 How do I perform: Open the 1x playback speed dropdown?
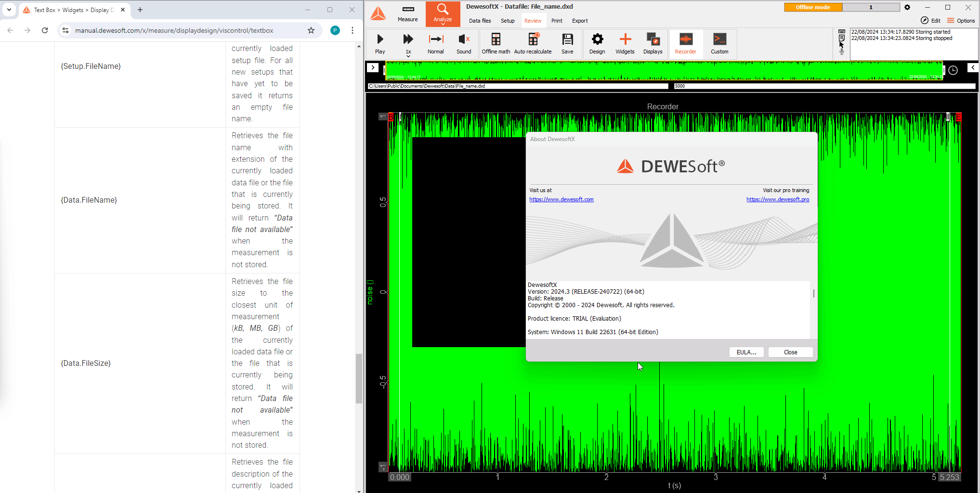408,45
